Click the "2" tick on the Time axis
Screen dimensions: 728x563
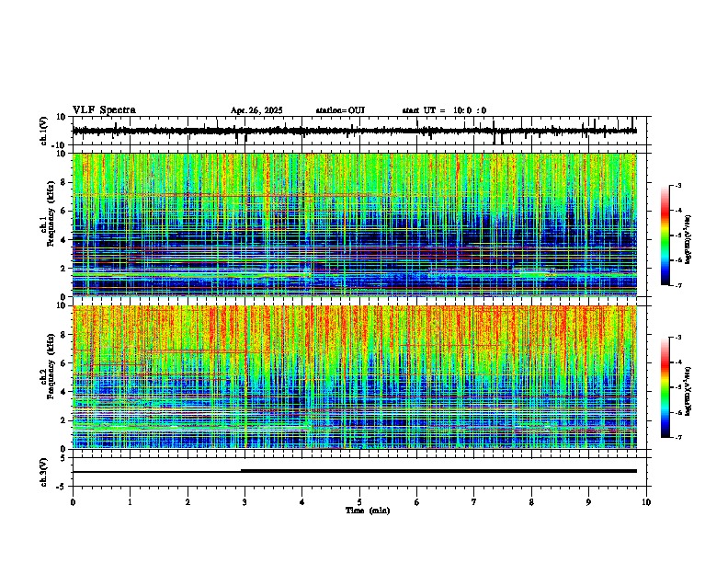point(188,502)
